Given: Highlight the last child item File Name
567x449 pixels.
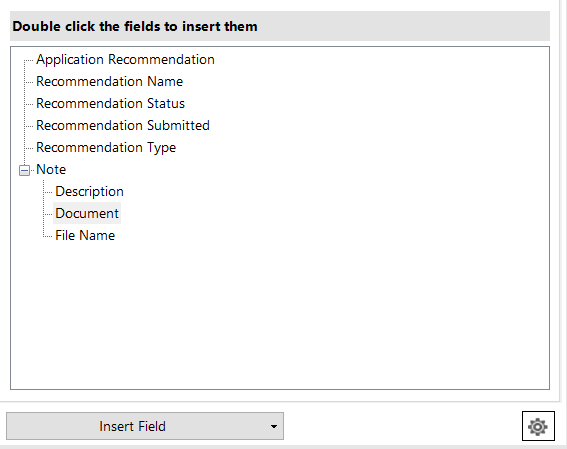Looking at the screenshot, I should 85,235.
